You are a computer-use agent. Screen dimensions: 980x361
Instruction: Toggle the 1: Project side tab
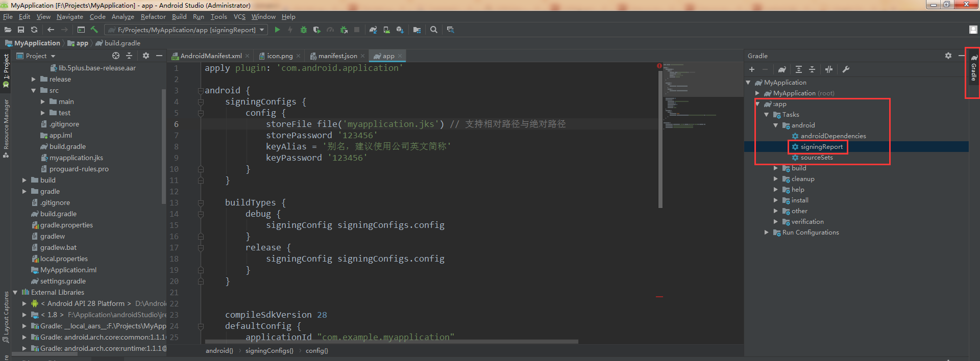tap(6, 70)
